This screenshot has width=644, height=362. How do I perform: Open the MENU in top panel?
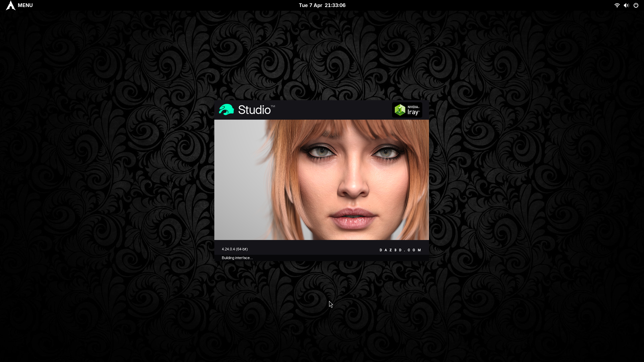[25, 5]
